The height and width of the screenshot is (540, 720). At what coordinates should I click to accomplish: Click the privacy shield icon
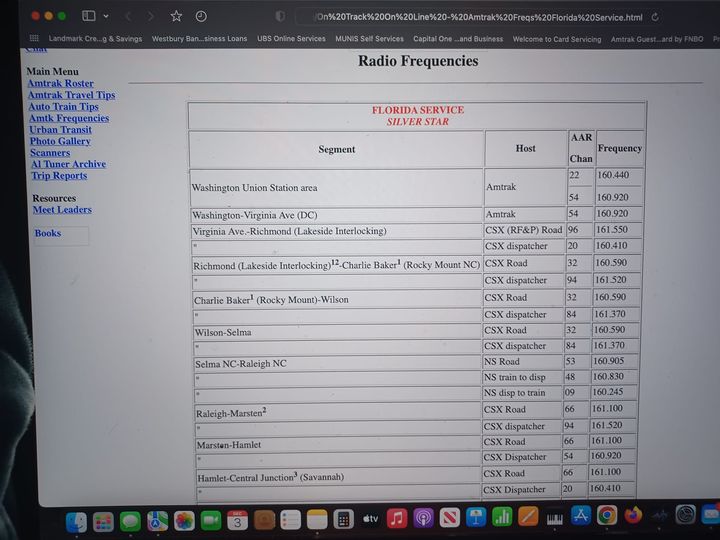280,17
